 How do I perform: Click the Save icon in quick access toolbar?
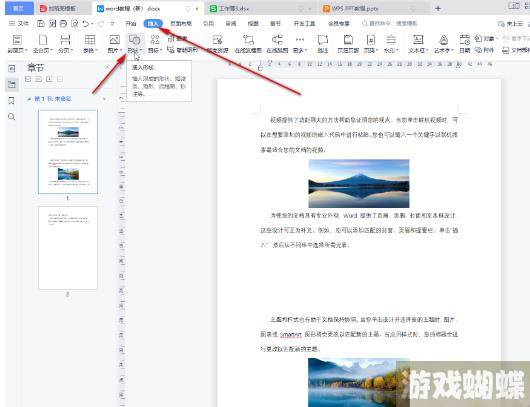click(41, 24)
